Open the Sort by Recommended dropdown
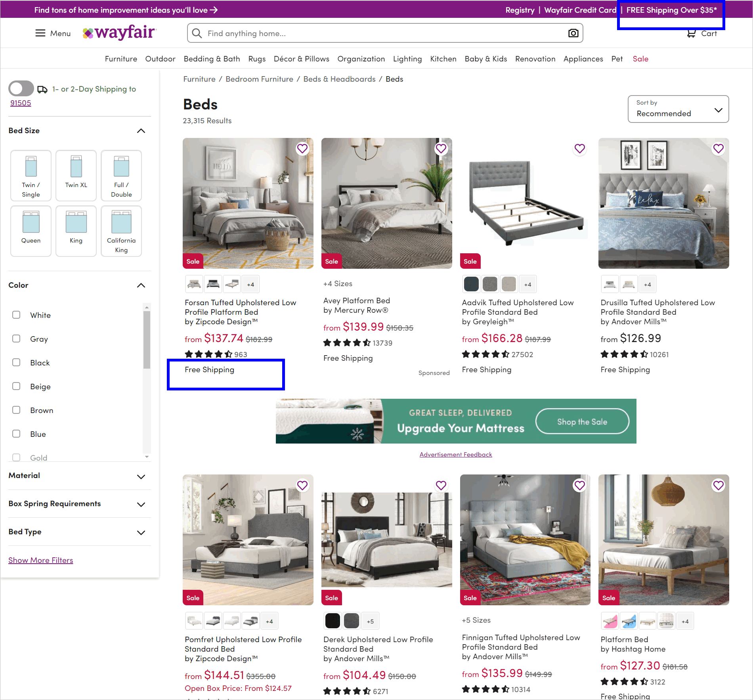 click(678, 109)
